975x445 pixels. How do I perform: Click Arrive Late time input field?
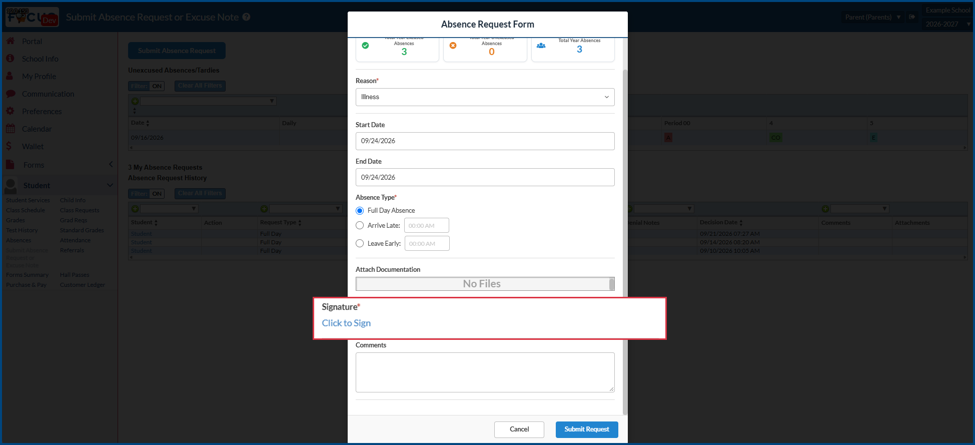pyautogui.click(x=427, y=226)
